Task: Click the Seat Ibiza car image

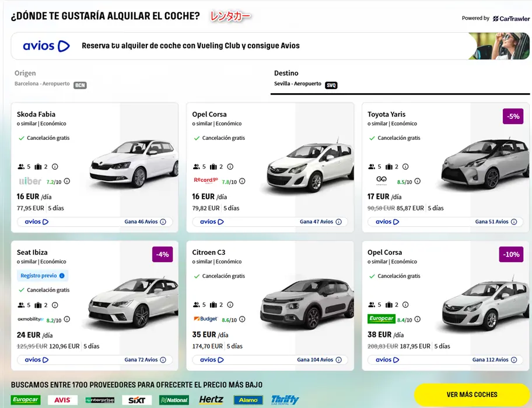Action: coord(134,303)
